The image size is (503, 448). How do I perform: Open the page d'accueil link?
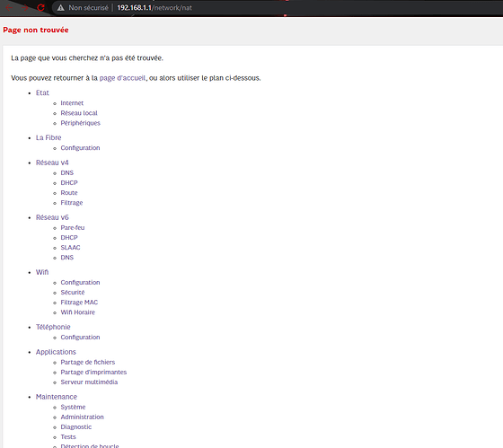(x=122, y=78)
